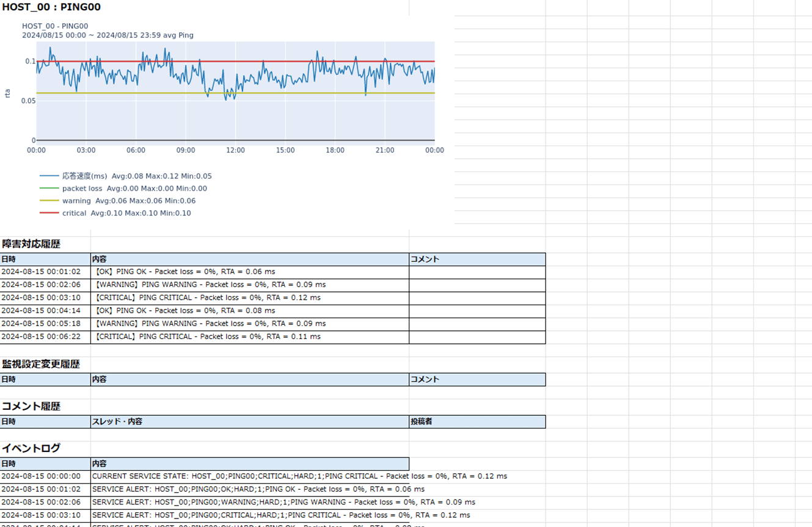Select 2024-08-15 00:03:10 in the イベントログ table
The image size is (812, 527).
click(45, 515)
